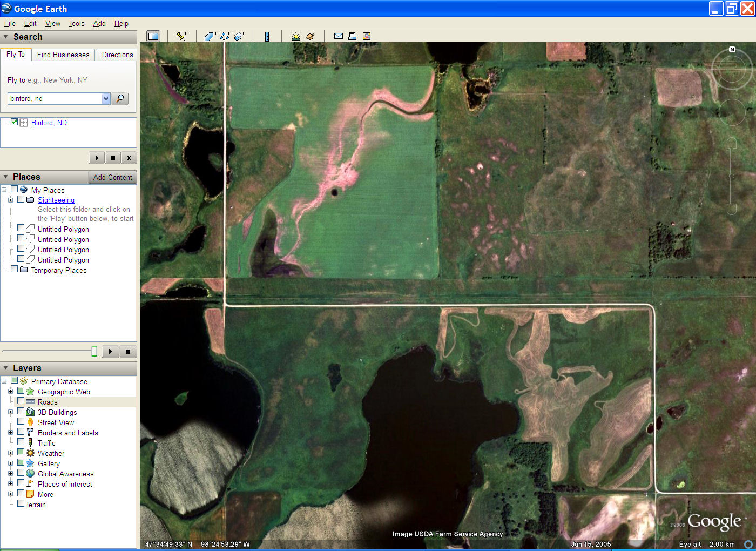Image resolution: width=756 pixels, height=551 pixels.
Task: Enable the Traffic layer checkbox
Action: point(21,442)
